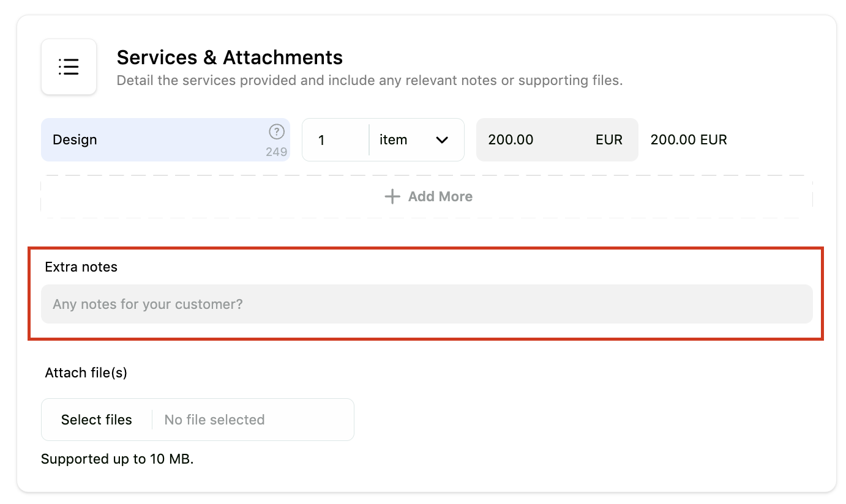Click the 'Supported up to 10 MB' text

(118, 459)
